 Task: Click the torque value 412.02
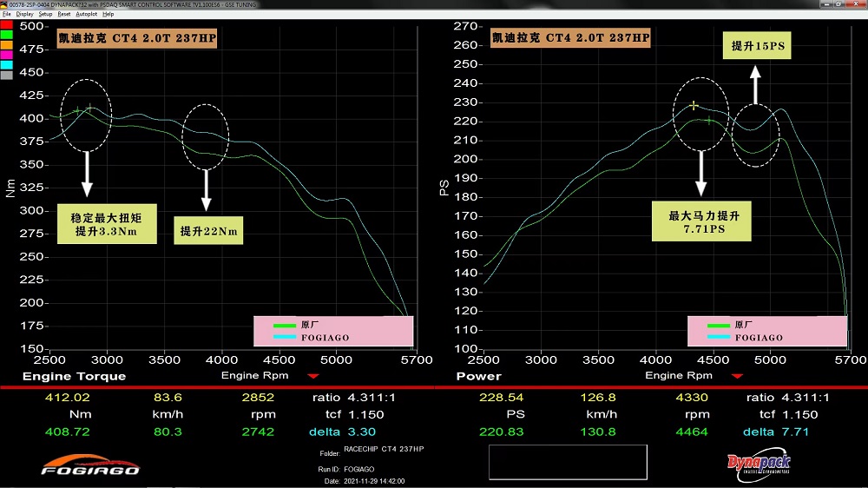point(68,397)
